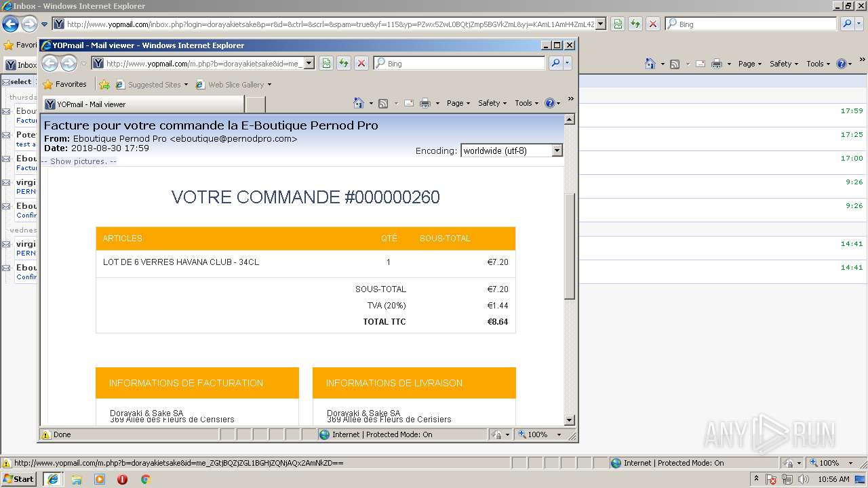Go back in Inbox window
The image size is (868, 488).
click(10, 24)
